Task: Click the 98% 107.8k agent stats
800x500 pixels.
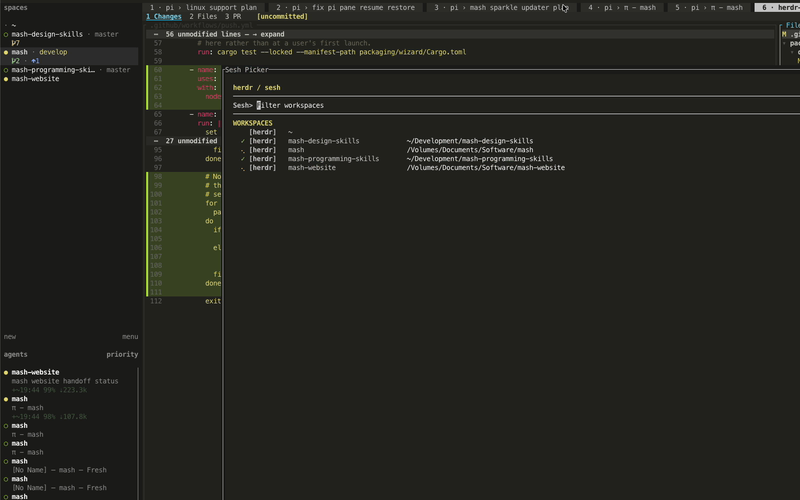Action: click(x=49, y=416)
